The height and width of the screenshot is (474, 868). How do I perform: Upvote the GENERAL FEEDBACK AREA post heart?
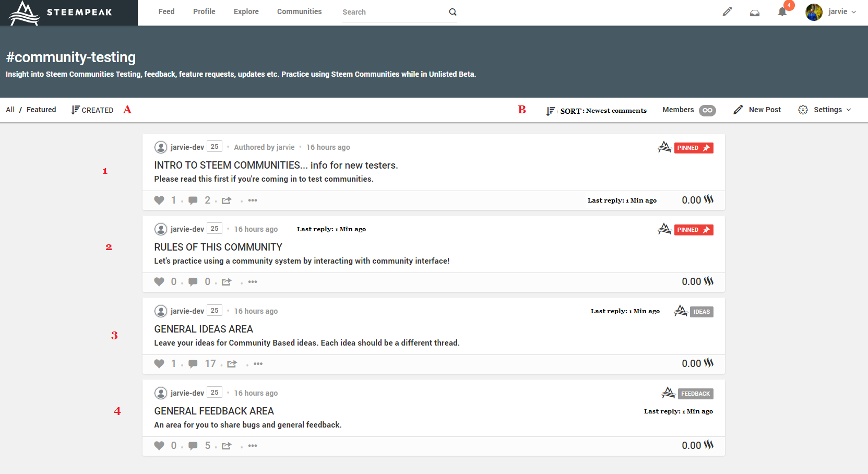[x=159, y=446]
